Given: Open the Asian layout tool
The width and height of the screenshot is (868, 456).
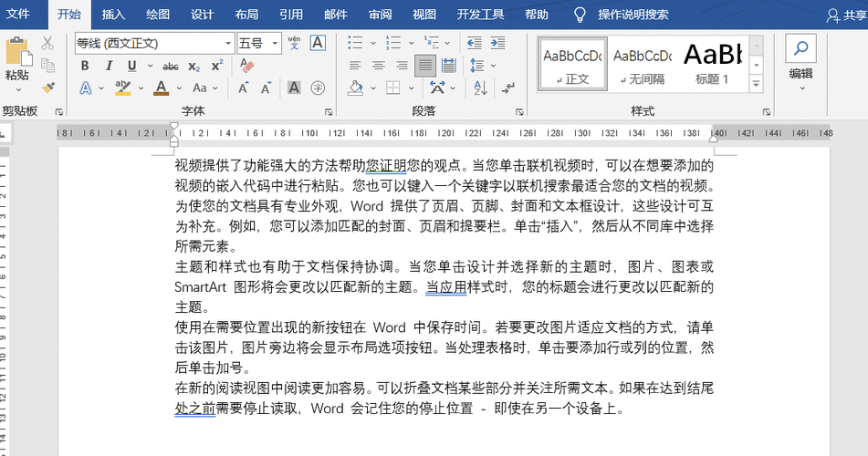Looking at the screenshot, I should tap(437, 88).
